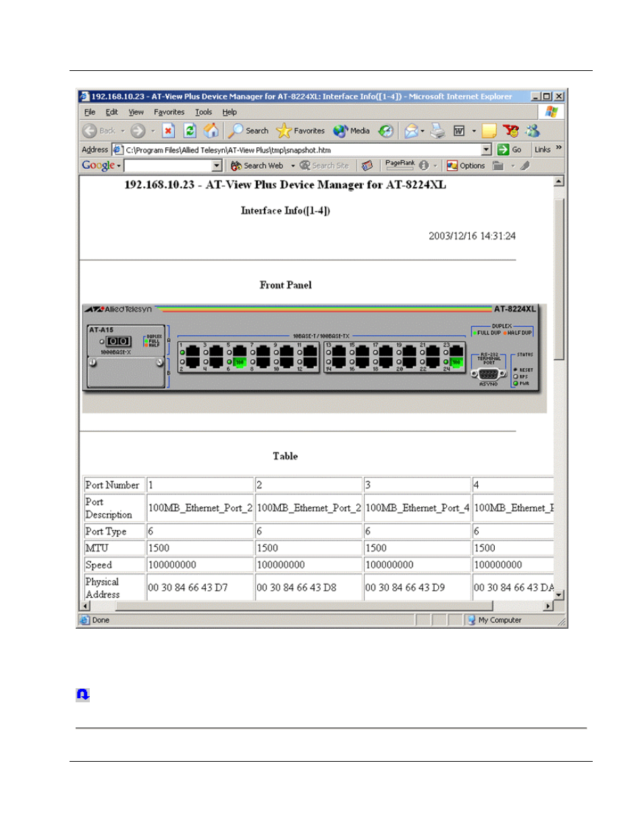The height and width of the screenshot is (834, 644).
Task: Open the Google logo menu dropdown
Action: tap(119, 166)
